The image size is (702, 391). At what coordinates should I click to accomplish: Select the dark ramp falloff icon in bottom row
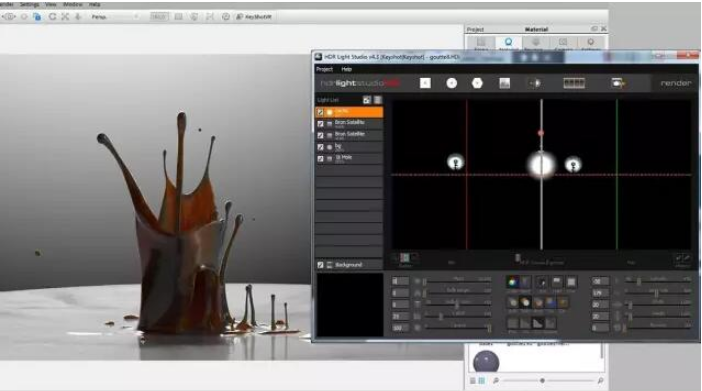[x=538, y=323]
